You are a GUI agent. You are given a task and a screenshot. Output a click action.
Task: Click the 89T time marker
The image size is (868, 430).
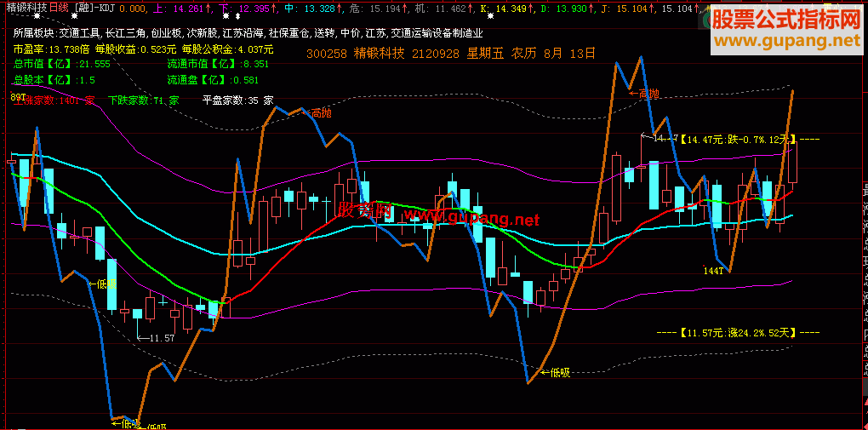[17, 96]
